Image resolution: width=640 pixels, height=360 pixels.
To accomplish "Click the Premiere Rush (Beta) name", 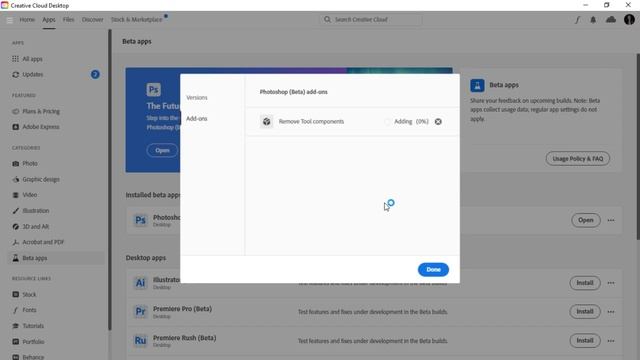I will 184,338.
